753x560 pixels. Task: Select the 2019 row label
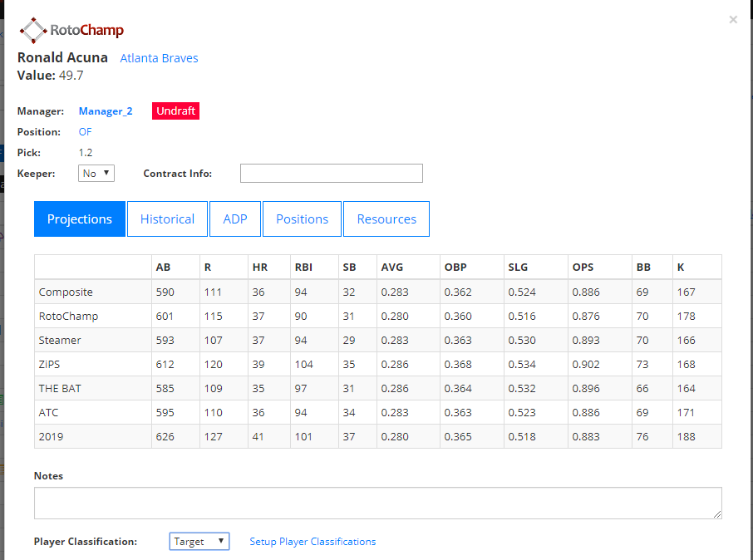click(51, 436)
